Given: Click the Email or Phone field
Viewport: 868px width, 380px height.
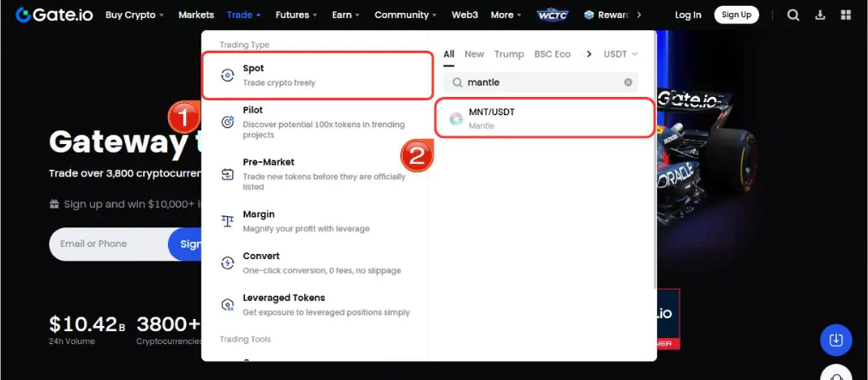Looking at the screenshot, I should point(109,244).
